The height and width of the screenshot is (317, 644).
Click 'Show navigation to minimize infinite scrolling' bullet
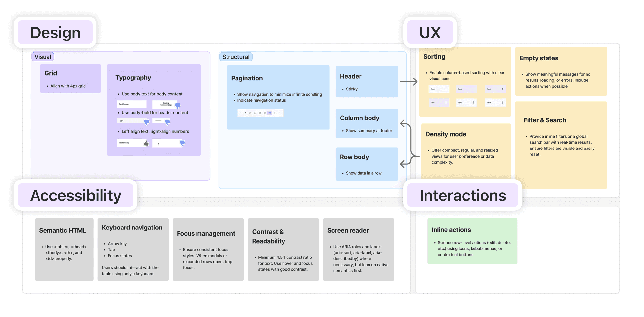pos(279,94)
